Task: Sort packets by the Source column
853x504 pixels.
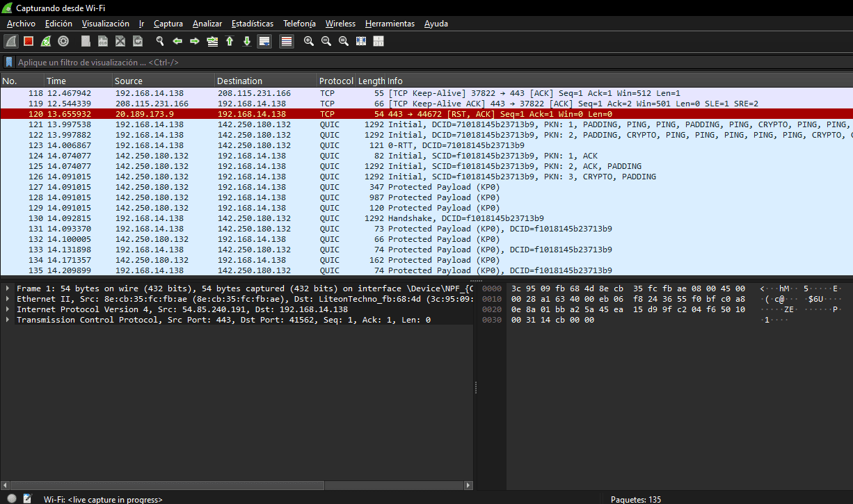Action: tap(129, 81)
